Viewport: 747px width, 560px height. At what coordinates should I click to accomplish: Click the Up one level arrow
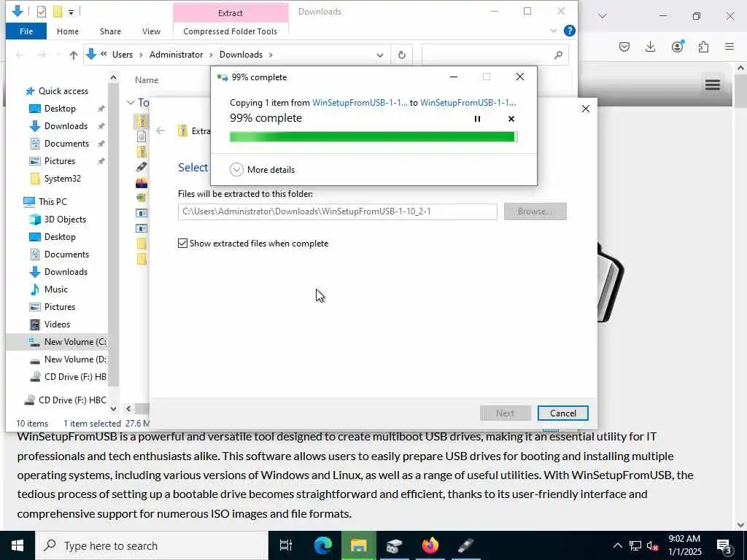click(74, 55)
